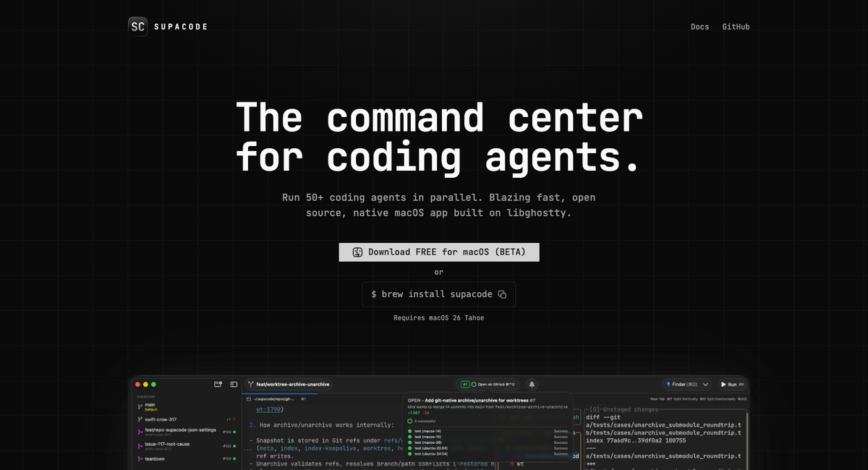This screenshot has width=868, height=470.
Task: Open the Docs link
Action: 699,27
